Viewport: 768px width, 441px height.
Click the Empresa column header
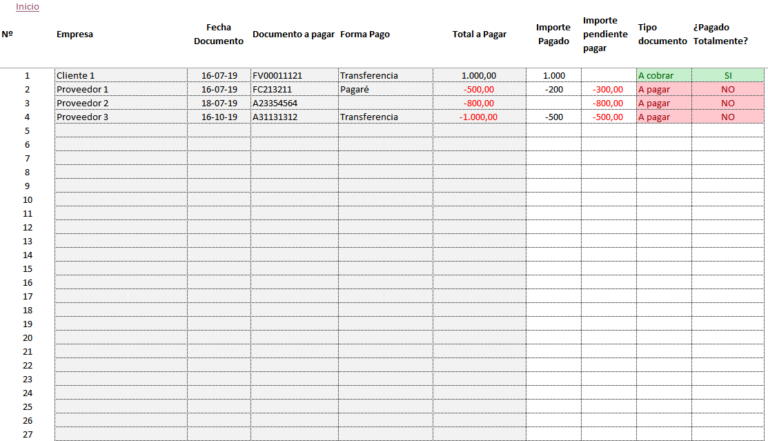[x=75, y=34]
